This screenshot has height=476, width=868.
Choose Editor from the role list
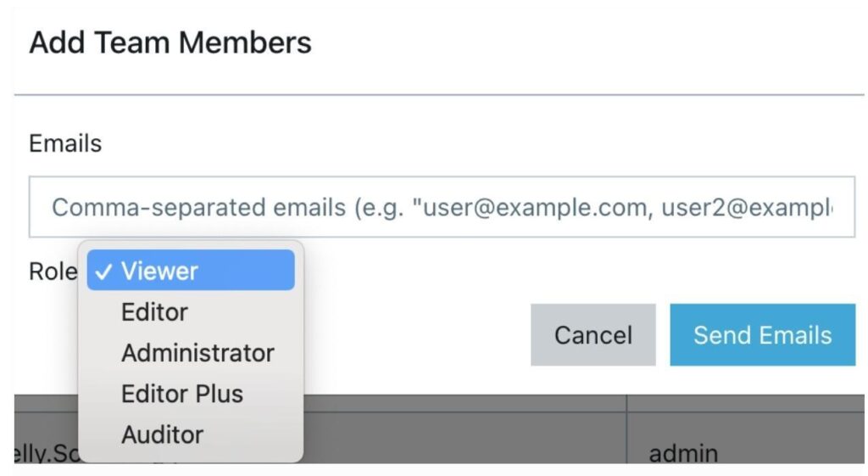154,312
